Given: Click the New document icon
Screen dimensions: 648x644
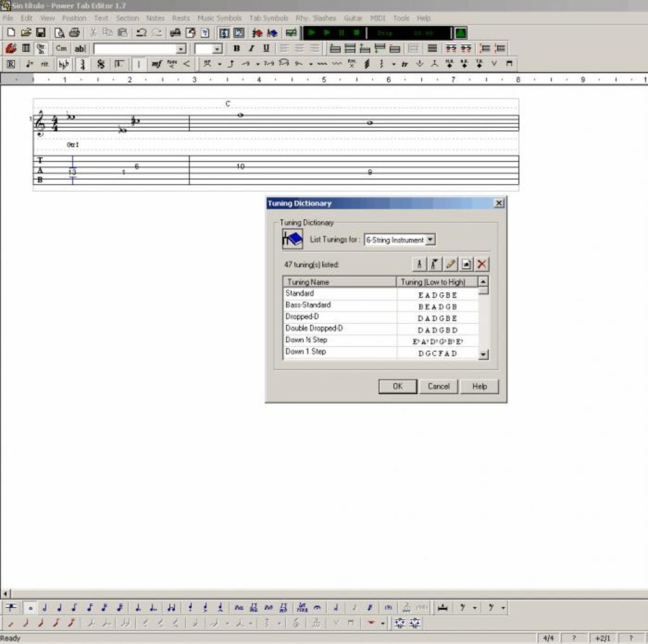Looking at the screenshot, I should pos(11,32).
